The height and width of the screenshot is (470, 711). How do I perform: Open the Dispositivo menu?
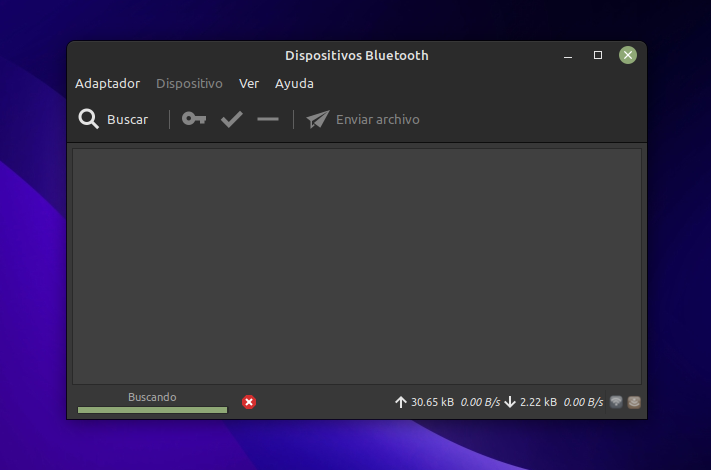(189, 83)
